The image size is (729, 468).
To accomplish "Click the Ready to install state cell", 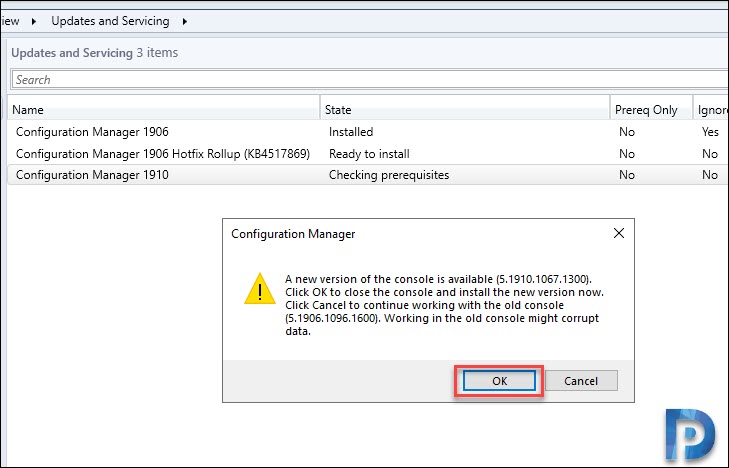I will [x=369, y=154].
